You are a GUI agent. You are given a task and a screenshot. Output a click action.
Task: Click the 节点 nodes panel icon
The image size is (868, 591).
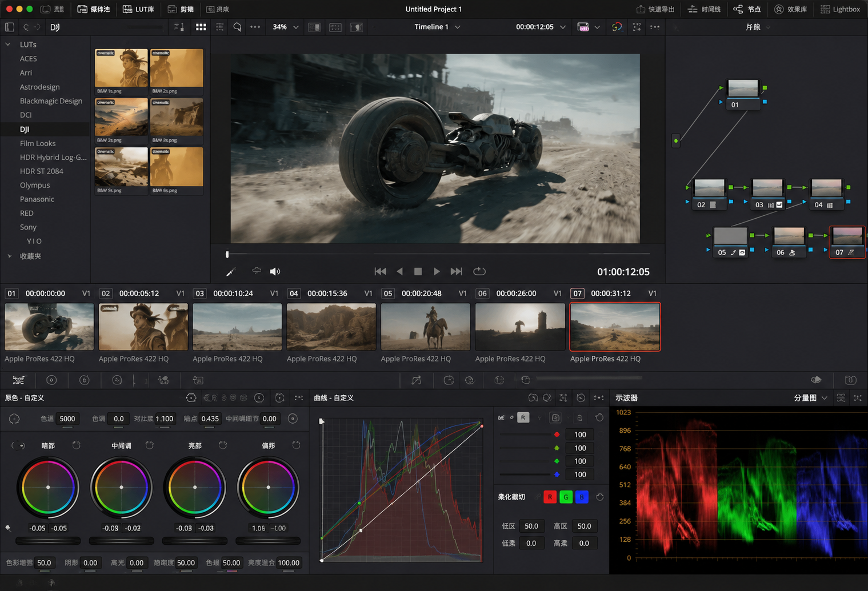coord(747,9)
